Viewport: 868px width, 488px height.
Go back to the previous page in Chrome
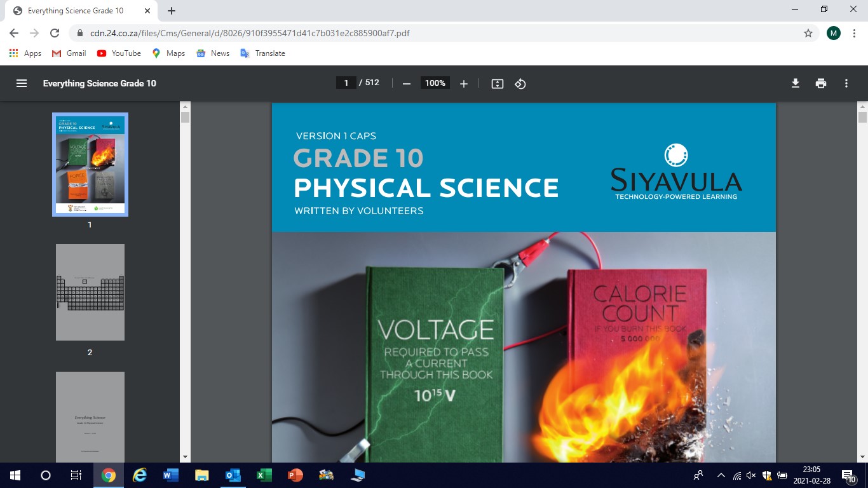[x=14, y=33]
